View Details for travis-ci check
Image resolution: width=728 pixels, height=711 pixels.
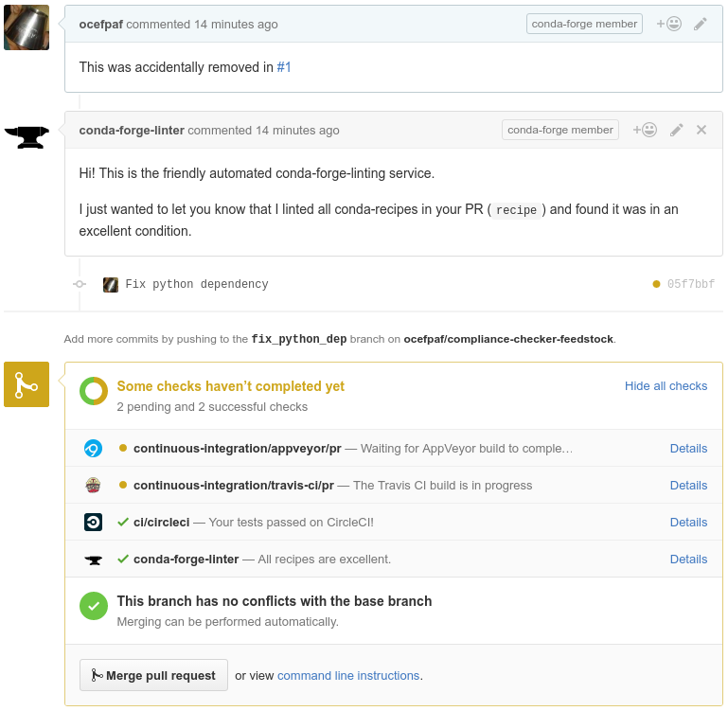click(x=688, y=486)
